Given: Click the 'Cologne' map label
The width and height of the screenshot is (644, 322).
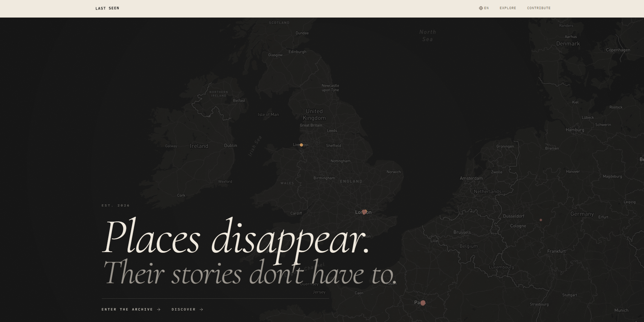Looking at the screenshot, I should pyautogui.click(x=518, y=226).
